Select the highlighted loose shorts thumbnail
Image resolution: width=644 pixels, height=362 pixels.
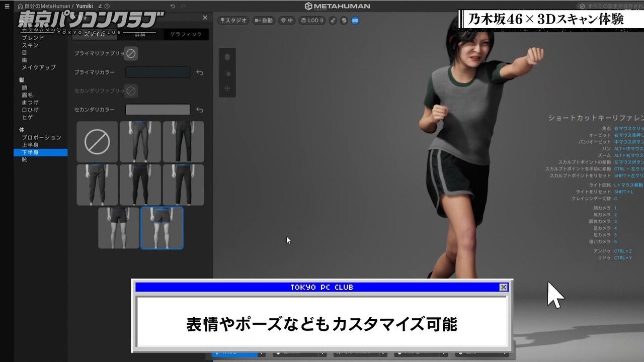click(x=162, y=228)
